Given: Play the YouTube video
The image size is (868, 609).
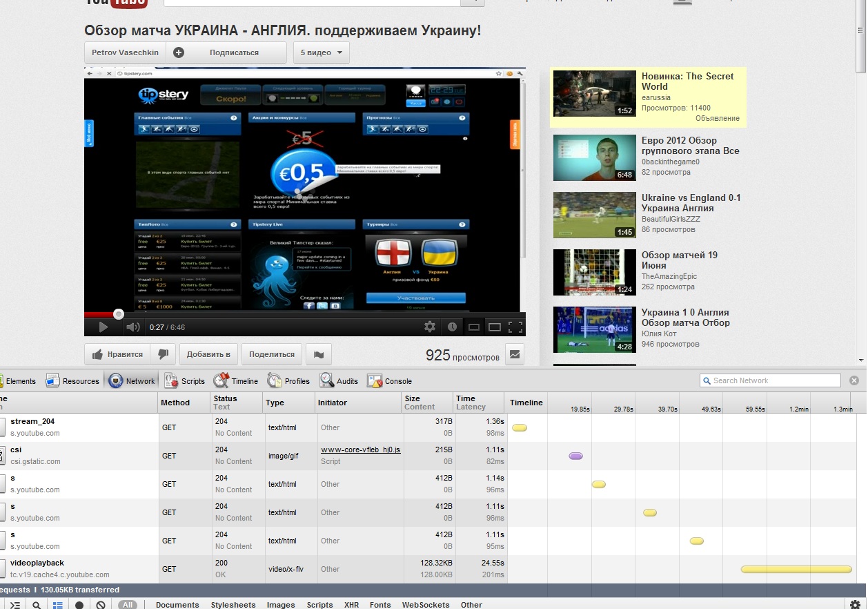Looking at the screenshot, I should coord(103,327).
